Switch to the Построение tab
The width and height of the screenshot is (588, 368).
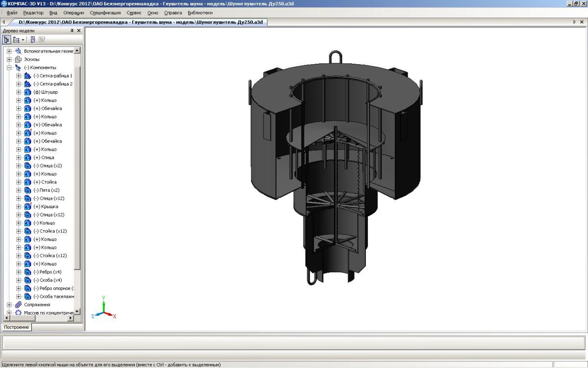tap(16, 327)
